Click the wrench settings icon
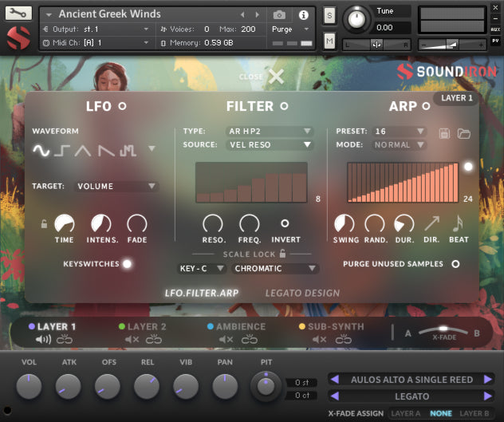The image size is (504, 422). click(18, 13)
